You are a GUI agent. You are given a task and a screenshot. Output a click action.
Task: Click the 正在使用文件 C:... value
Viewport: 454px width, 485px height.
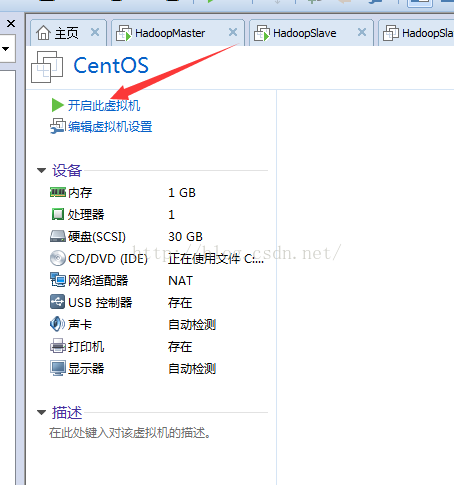point(216,259)
